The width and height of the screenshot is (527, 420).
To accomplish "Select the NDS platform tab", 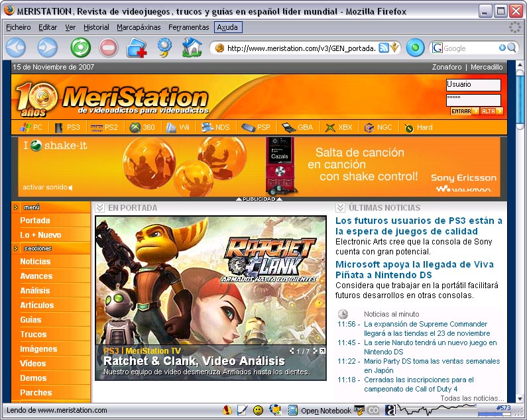I will click(215, 127).
